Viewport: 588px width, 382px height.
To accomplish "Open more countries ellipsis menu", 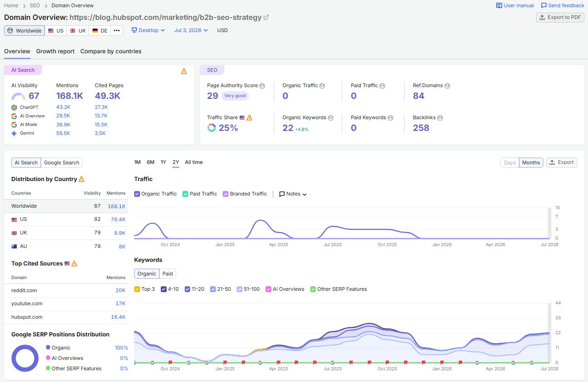I will tap(117, 31).
